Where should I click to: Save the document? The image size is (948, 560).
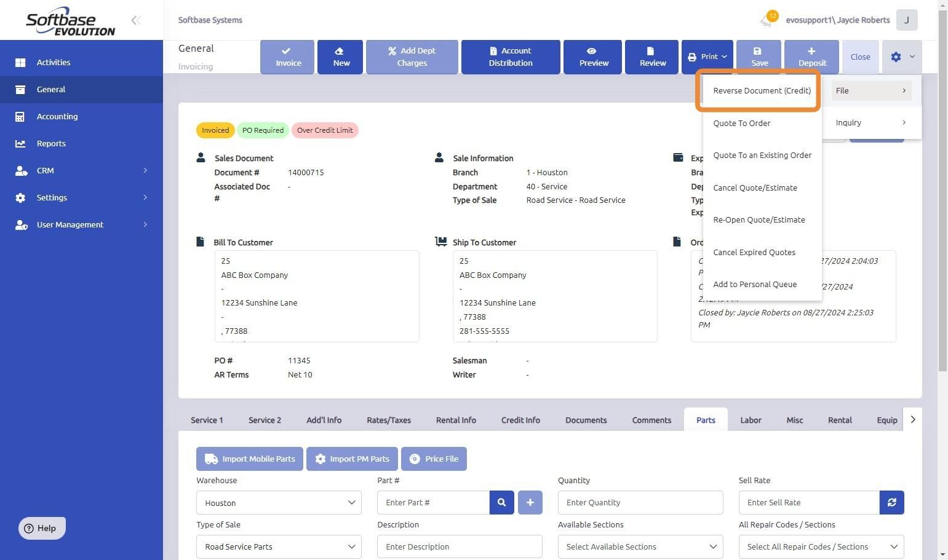(x=759, y=57)
